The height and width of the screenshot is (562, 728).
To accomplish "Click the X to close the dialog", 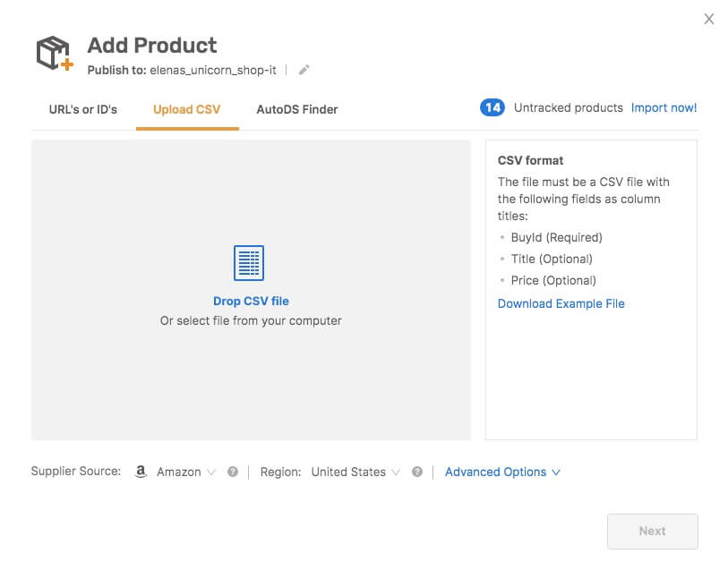I will (x=708, y=18).
